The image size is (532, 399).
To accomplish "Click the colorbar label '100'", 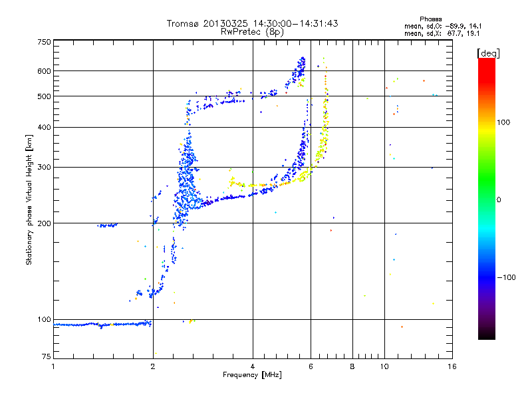I will (503, 122).
